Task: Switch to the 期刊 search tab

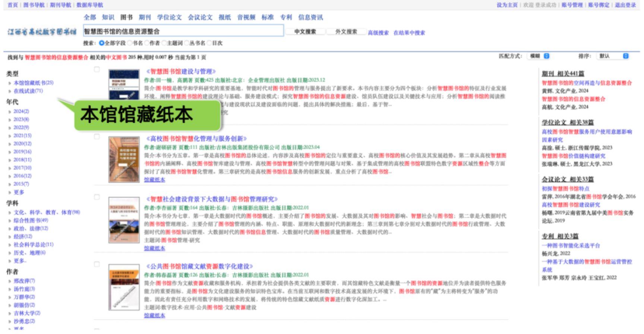Action: tap(145, 17)
